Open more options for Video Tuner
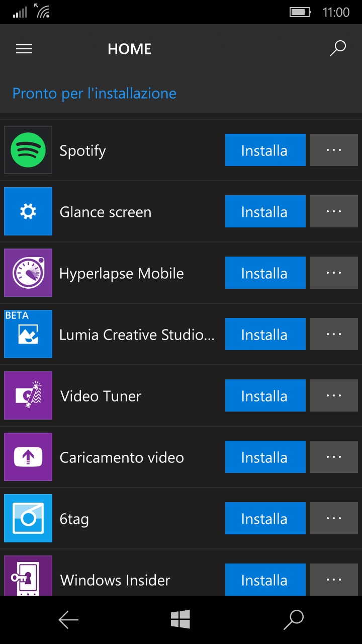362x644 pixels. point(334,395)
